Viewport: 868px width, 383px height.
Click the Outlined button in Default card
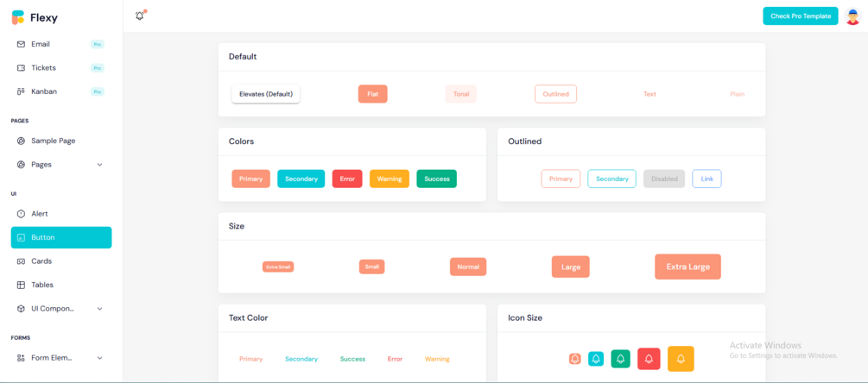coord(556,94)
